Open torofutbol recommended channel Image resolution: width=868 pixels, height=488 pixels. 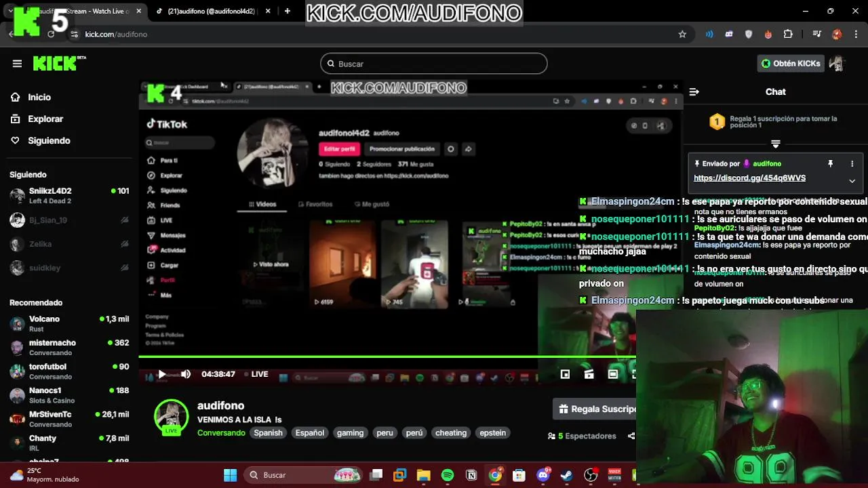pyautogui.click(x=69, y=371)
